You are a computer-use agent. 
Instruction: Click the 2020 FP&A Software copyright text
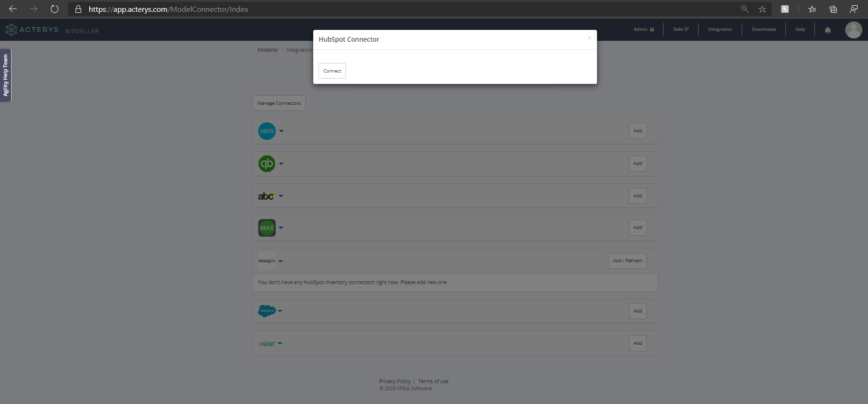point(406,388)
